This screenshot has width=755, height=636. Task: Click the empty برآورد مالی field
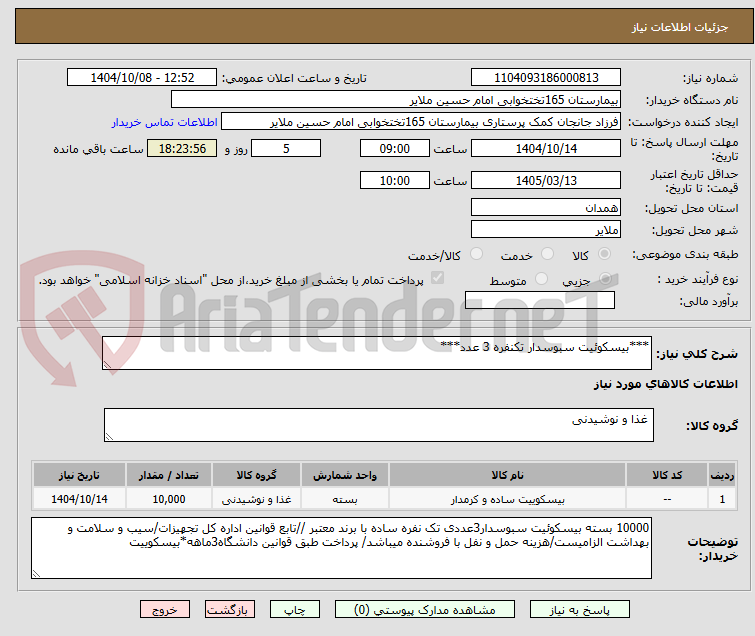[x=540, y=300]
